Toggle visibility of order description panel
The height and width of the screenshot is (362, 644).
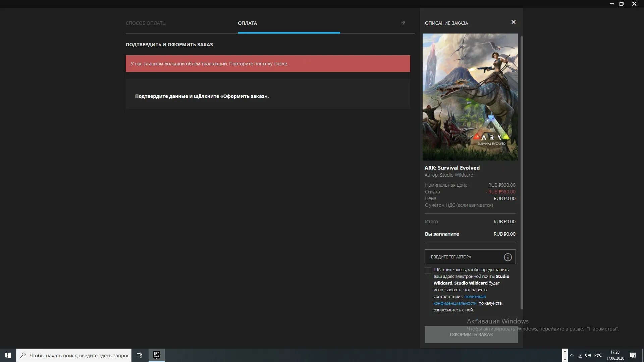[513, 22]
